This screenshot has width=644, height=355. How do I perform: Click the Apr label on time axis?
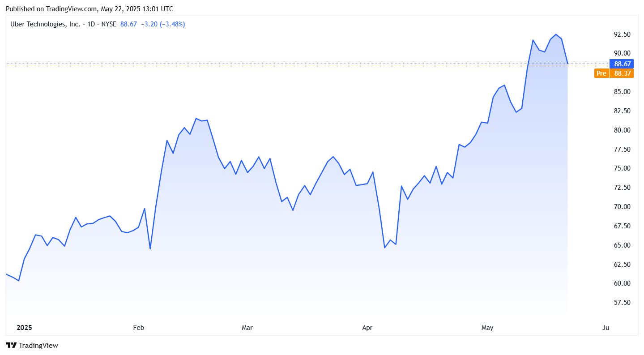[x=367, y=328]
